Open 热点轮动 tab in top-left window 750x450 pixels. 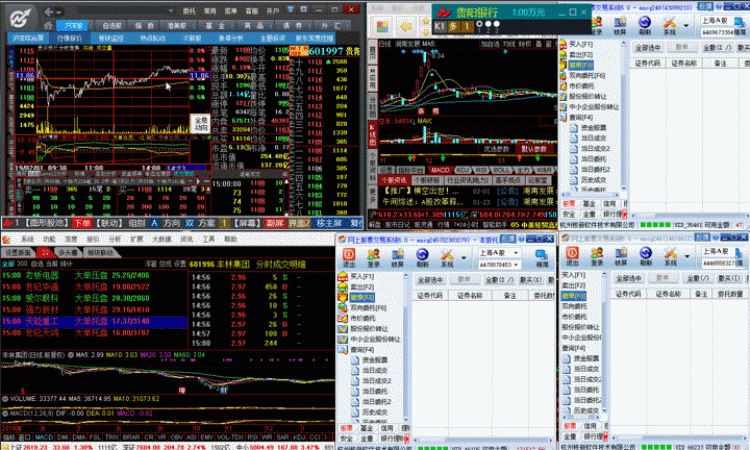pyautogui.click(x=153, y=38)
